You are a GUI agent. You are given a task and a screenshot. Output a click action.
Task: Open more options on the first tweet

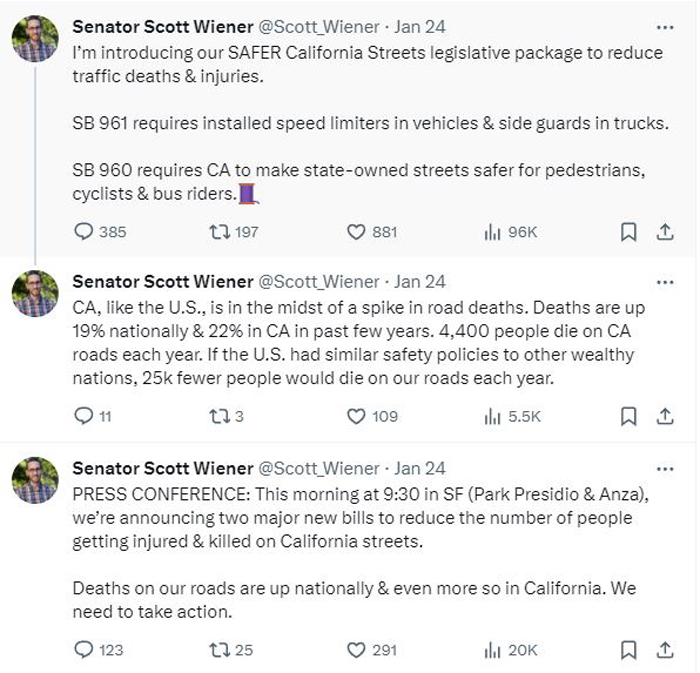click(665, 28)
